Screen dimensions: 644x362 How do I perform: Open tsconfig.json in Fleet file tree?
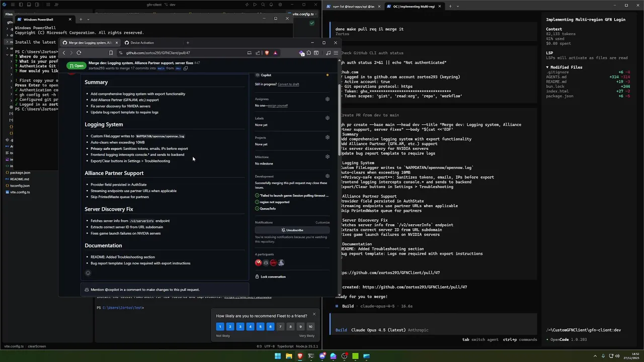[20, 186]
